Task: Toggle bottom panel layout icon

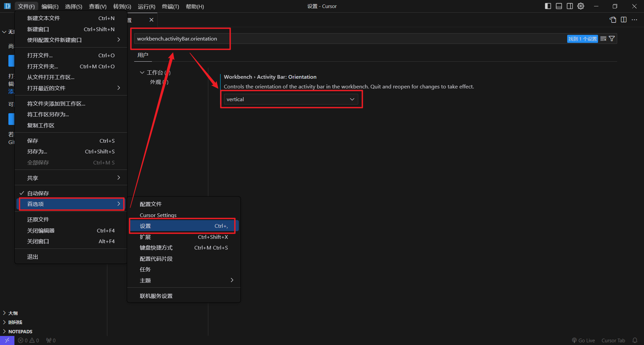Action: pos(559,6)
